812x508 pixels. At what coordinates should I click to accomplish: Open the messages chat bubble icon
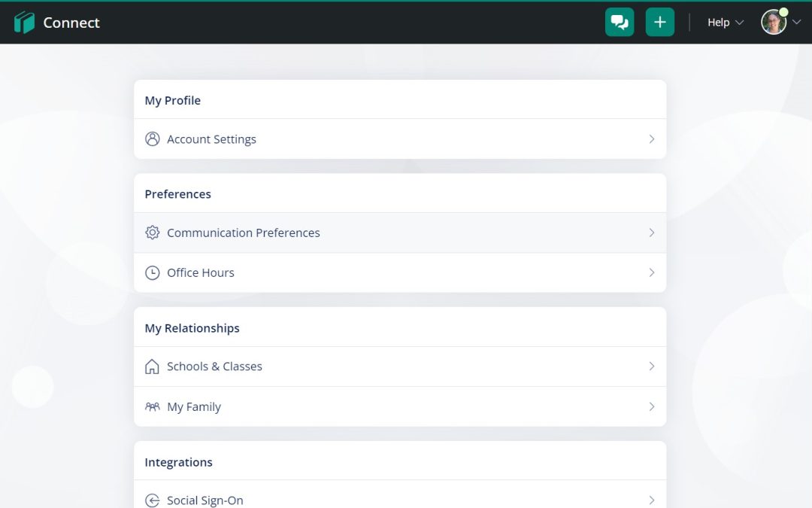point(620,23)
